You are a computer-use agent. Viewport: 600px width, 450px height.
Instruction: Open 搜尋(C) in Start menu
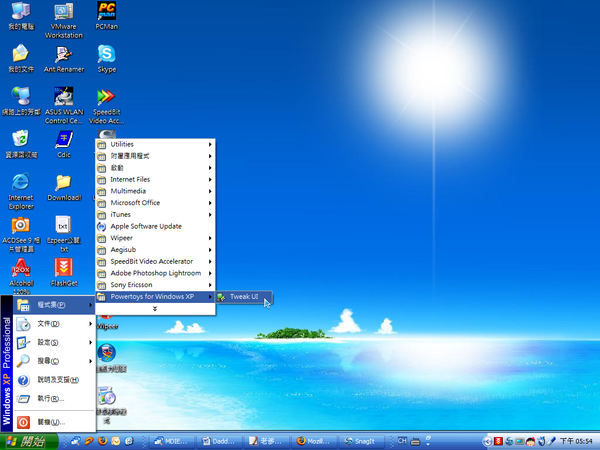(x=54, y=361)
